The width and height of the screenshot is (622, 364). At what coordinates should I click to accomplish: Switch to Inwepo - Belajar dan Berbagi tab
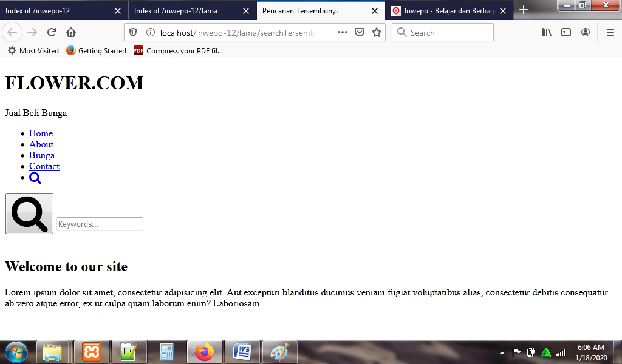(x=449, y=11)
